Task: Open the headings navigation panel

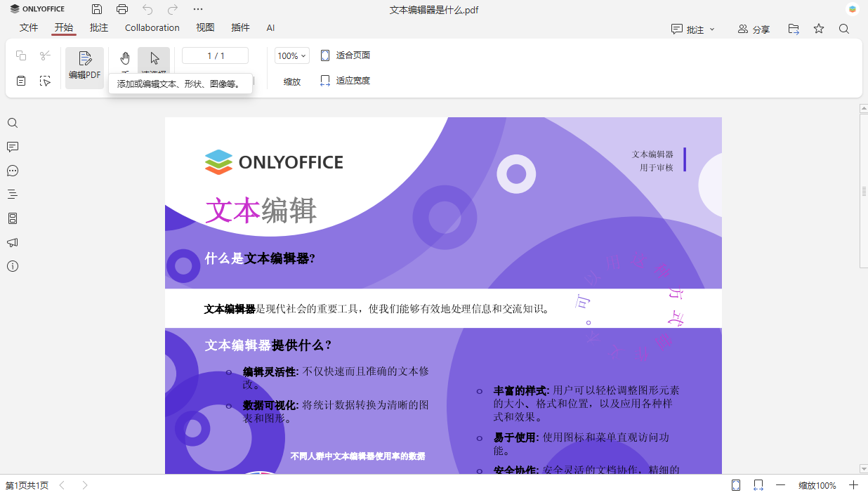Action: coord(13,194)
